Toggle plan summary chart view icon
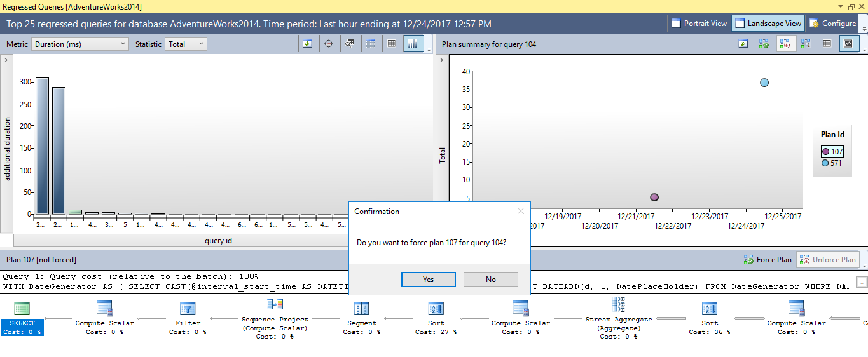The height and width of the screenshot is (357, 868). 848,44
